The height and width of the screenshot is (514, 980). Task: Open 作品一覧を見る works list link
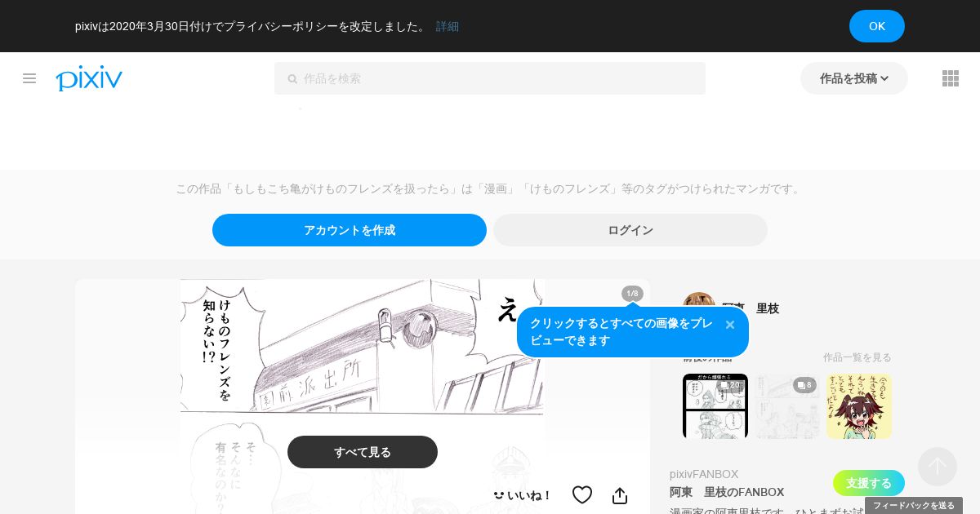857,357
